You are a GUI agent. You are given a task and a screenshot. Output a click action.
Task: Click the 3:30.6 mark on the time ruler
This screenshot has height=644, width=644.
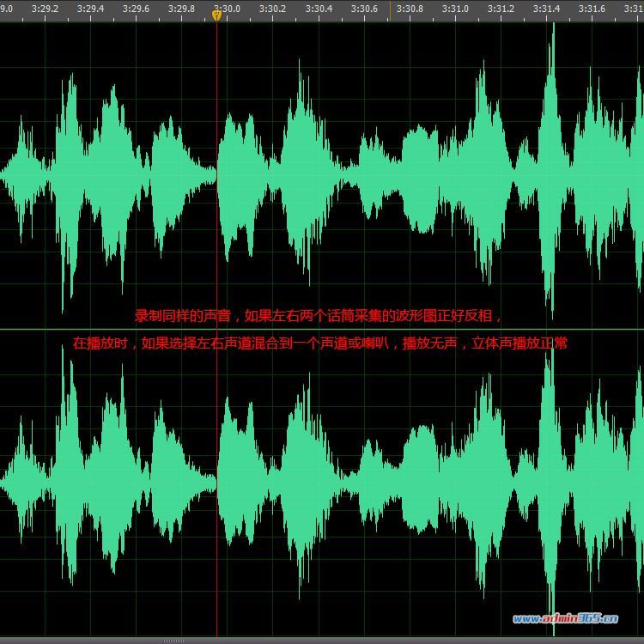pyautogui.click(x=364, y=9)
